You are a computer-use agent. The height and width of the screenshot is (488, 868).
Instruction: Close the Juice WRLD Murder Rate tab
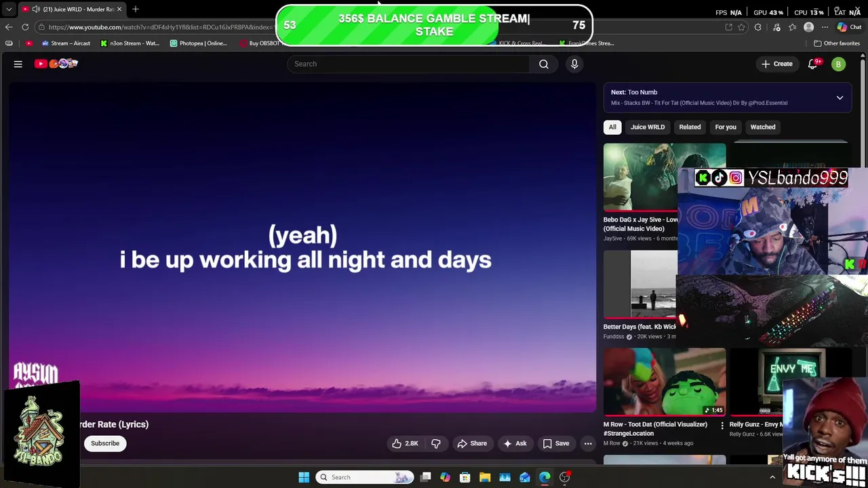119,9
